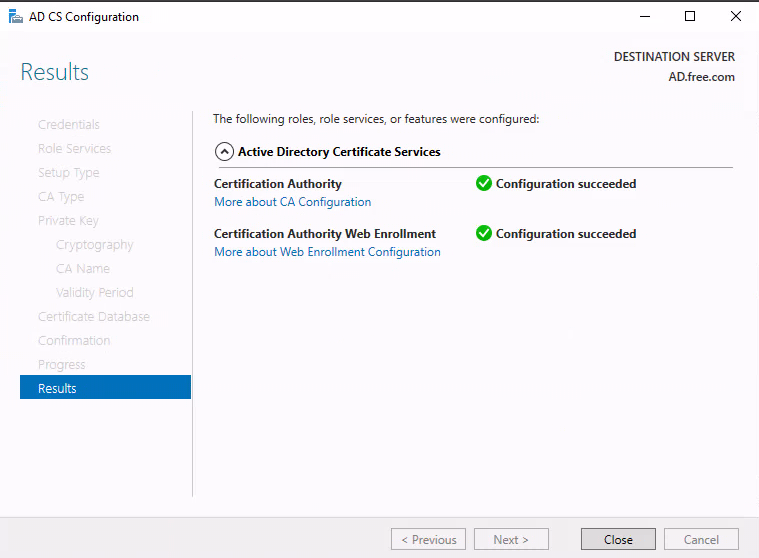Select Confirmation step in sidebar

coord(74,341)
